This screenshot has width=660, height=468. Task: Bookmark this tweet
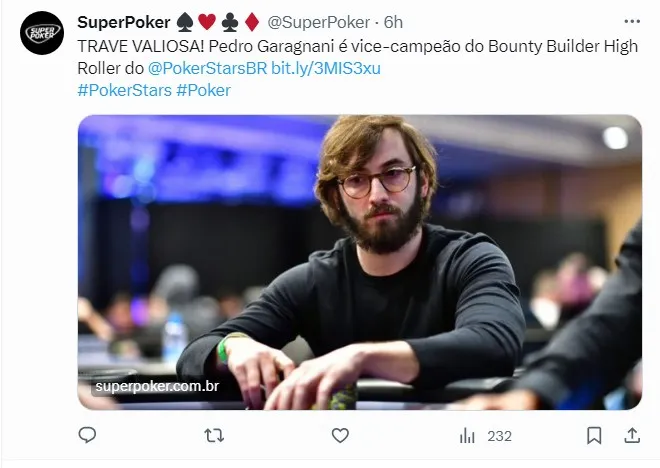594,436
